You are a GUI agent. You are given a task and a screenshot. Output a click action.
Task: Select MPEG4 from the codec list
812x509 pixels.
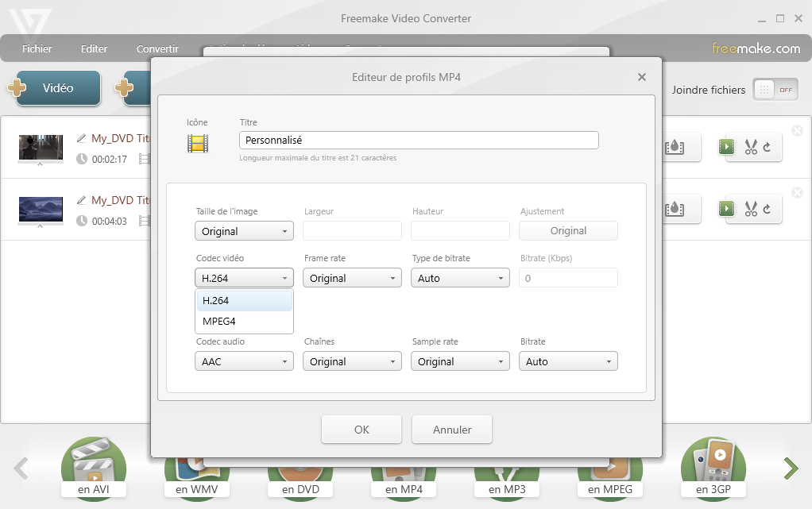click(245, 322)
